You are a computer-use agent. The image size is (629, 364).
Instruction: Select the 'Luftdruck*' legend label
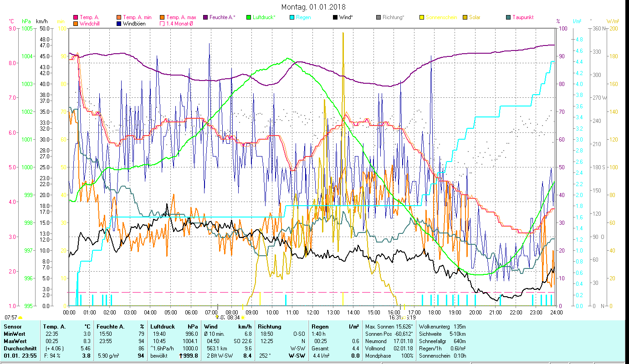tap(264, 17)
